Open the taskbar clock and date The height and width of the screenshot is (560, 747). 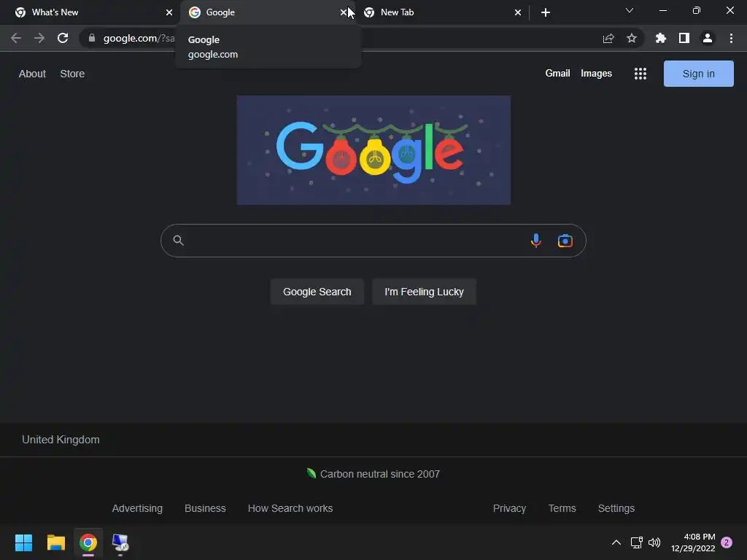(x=693, y=542)
